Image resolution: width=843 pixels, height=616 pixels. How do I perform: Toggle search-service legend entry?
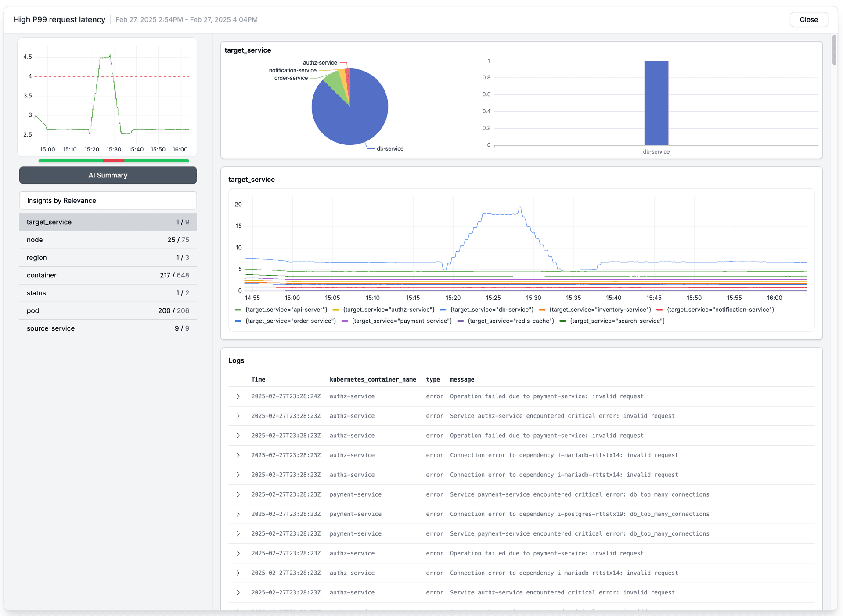(617, 321)
